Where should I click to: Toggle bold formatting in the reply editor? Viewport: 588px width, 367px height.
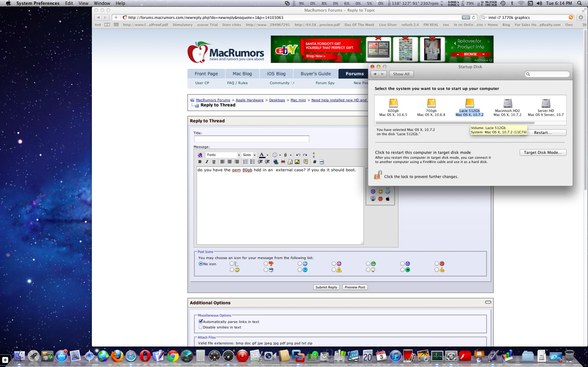pyautogui.click(x=200, y=162)
